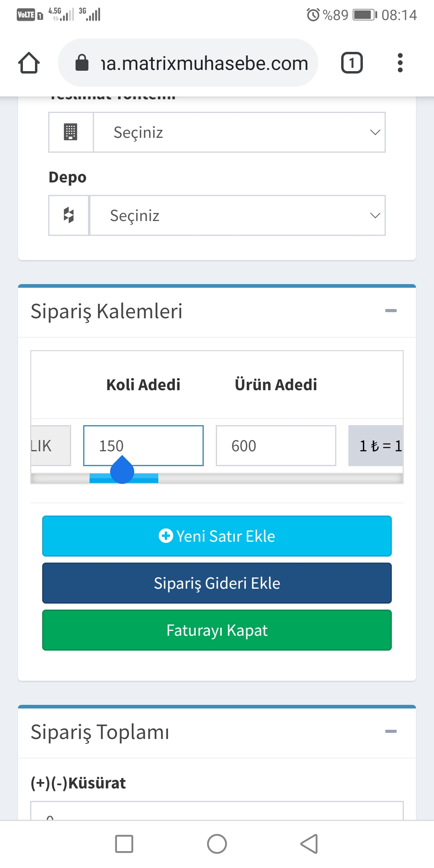The image size is (434, 868).
Task: Tap the building icon beside delivery dropdown
Action: coord(71,132)
